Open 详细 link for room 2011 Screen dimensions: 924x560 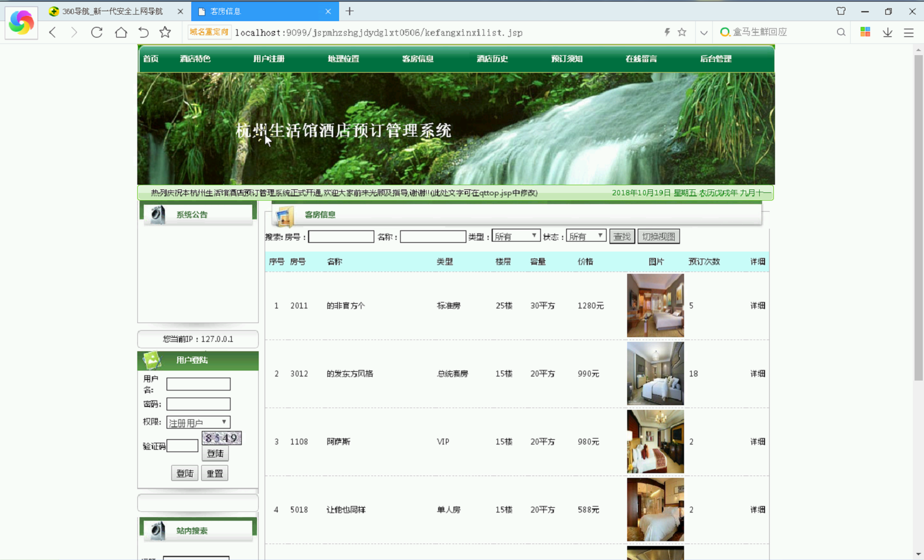coord(757,306)
